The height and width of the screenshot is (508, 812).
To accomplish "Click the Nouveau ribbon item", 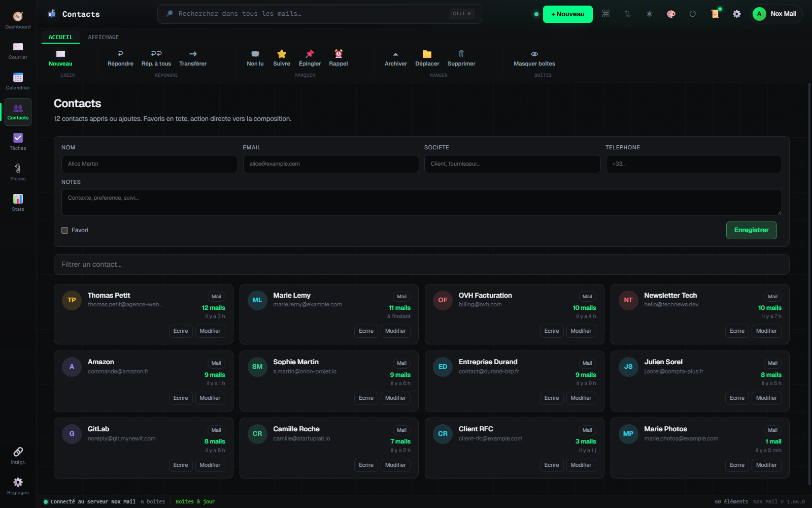I will 60,58.
